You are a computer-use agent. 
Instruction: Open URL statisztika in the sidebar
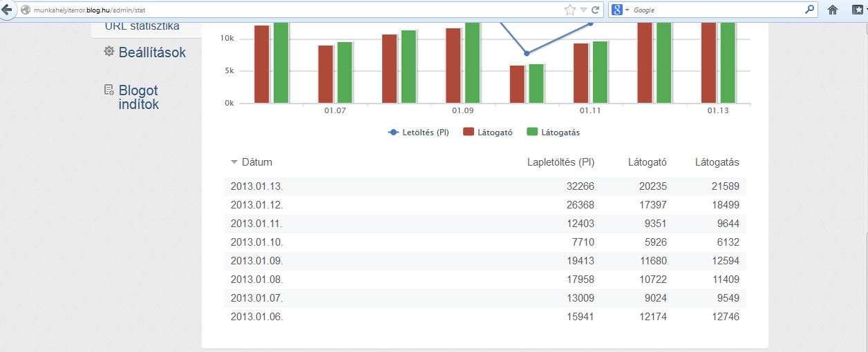point(142,26)
